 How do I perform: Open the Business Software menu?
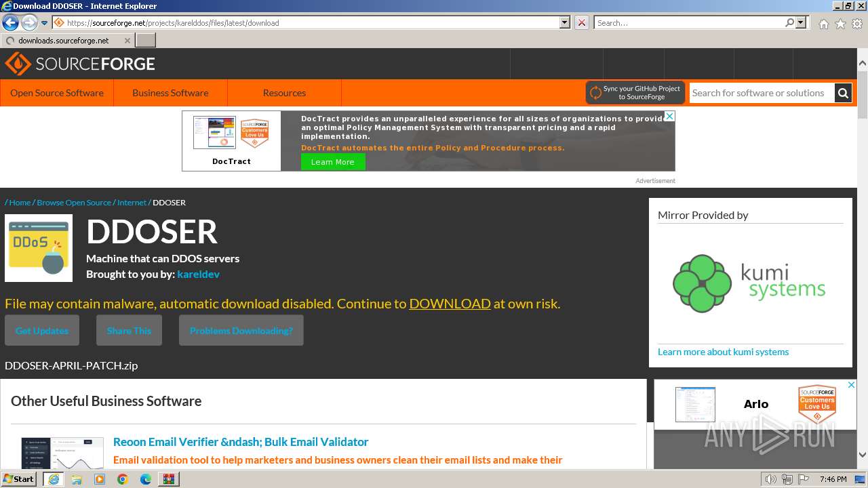pyautogui.click(x=170, y=93)
